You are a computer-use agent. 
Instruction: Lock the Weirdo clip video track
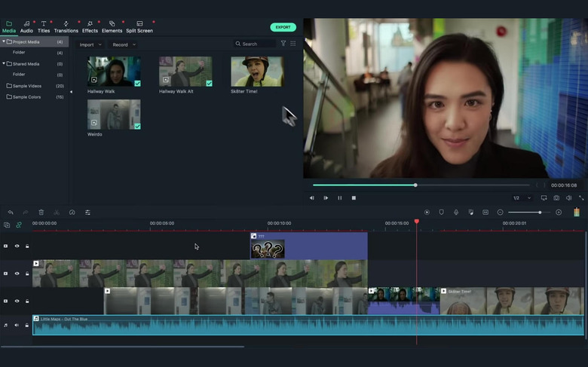27,301
